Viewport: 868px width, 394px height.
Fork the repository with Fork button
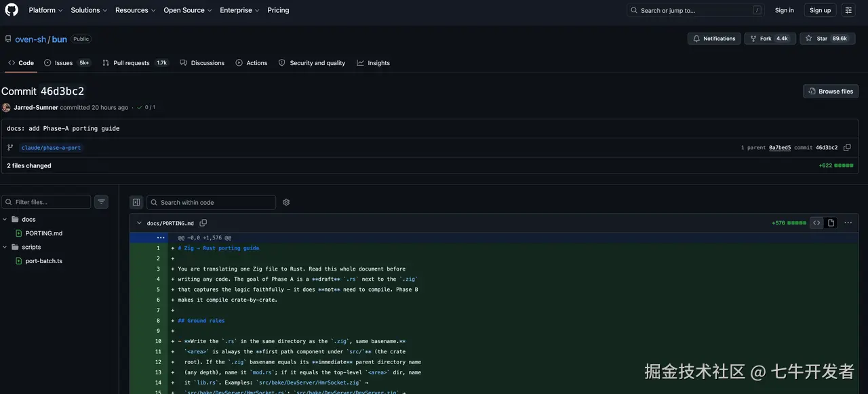[769, 39]
